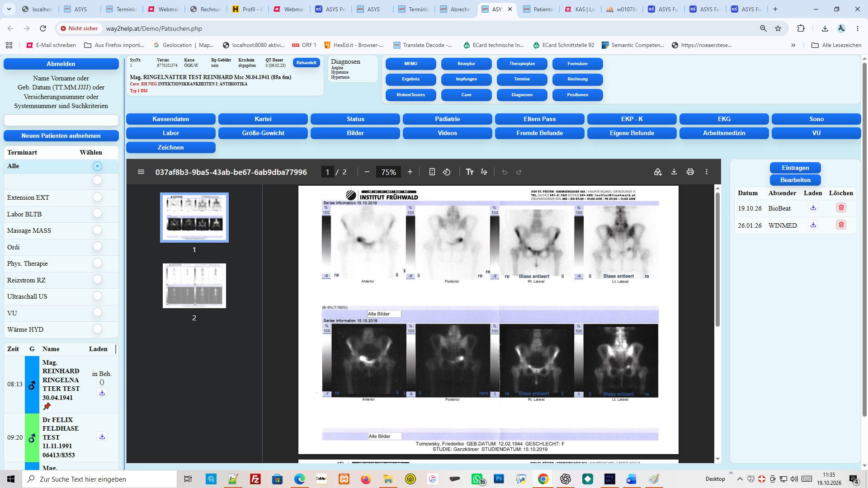The width and height of the screenshot is (868, 488).
Task: Open Chrome from the Windows taskbar
Action: pos(543,479)
